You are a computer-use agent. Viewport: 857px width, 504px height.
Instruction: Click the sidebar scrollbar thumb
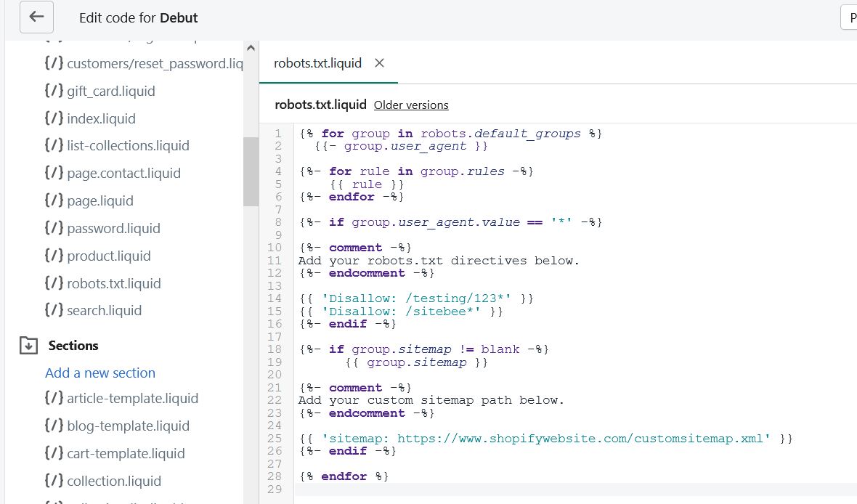[251, 171]
